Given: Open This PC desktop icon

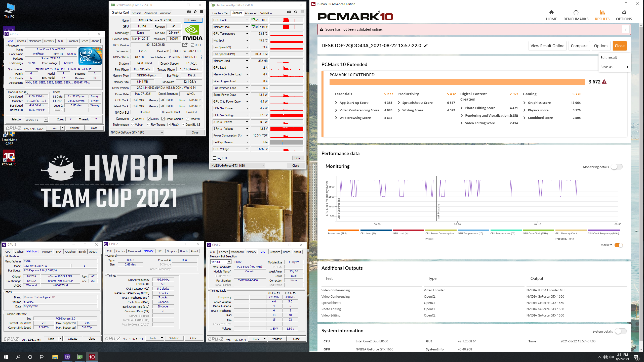Looking at the screenshot, I should pos(9,11).
